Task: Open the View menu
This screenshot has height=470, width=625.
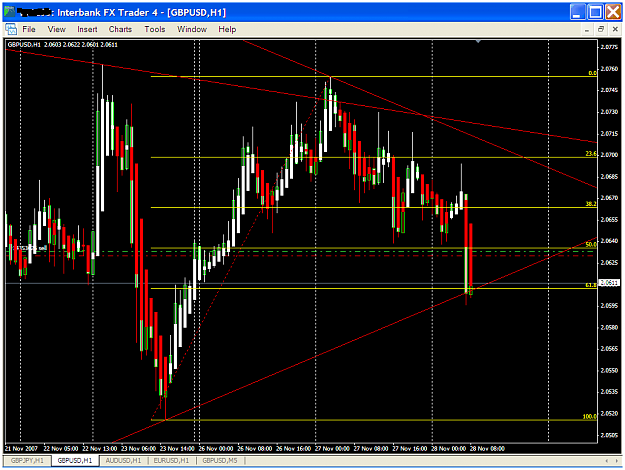Action: point(57,29)
